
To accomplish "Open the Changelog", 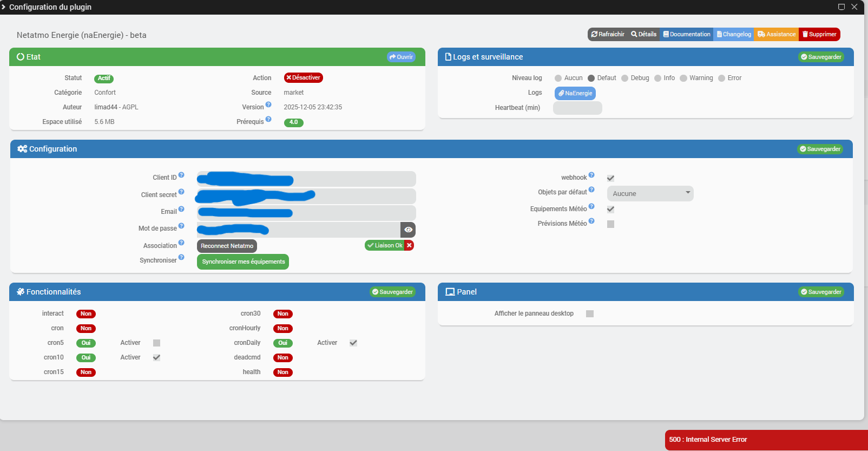I will (x=734, y=34).
